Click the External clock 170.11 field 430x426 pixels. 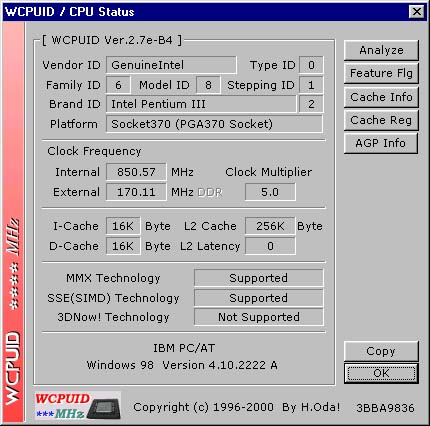click(x=136, y=192)
